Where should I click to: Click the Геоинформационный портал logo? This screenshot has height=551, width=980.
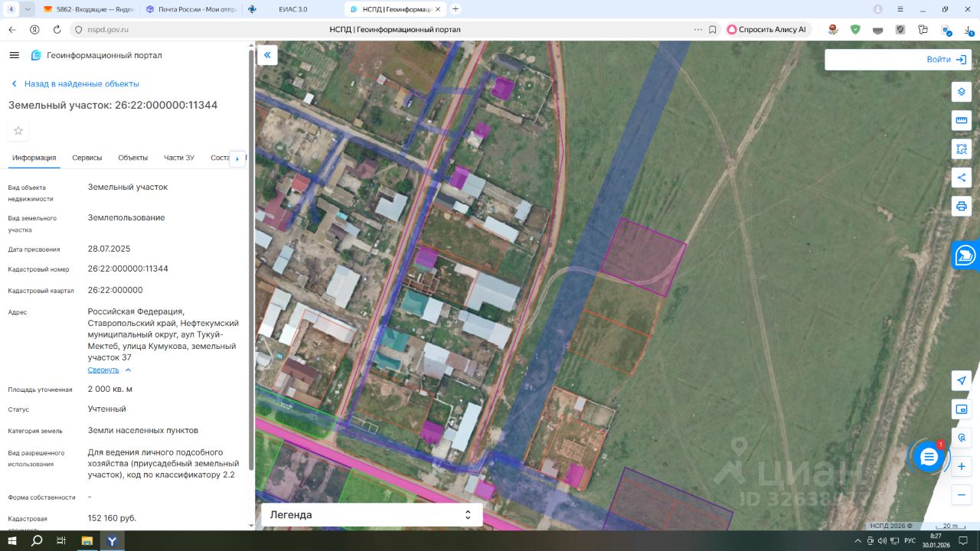[96, 55]
